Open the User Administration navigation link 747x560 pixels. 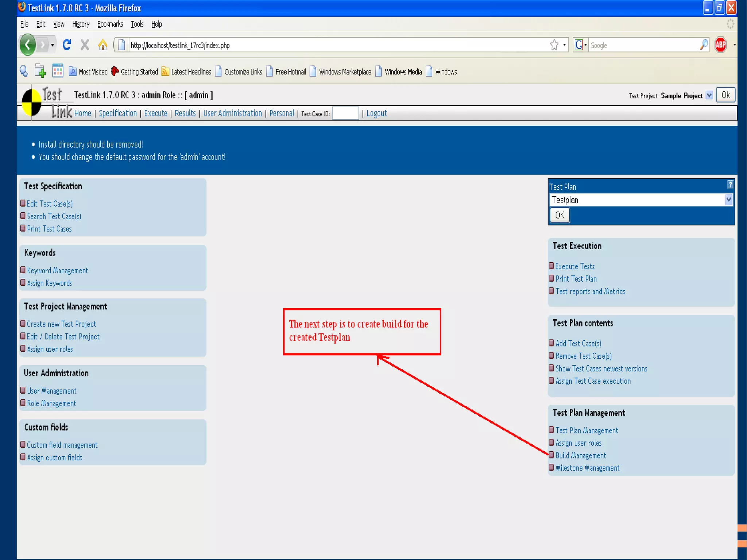pyautogui.click(x=233, y=113)
